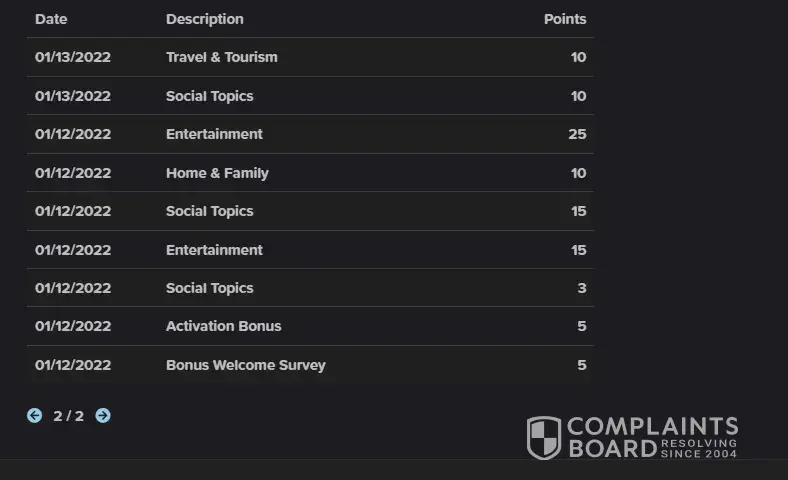Click the 01/13/2022 date of Travel & Tourism
Screen dimensions: 788x480
coord(73,57)
